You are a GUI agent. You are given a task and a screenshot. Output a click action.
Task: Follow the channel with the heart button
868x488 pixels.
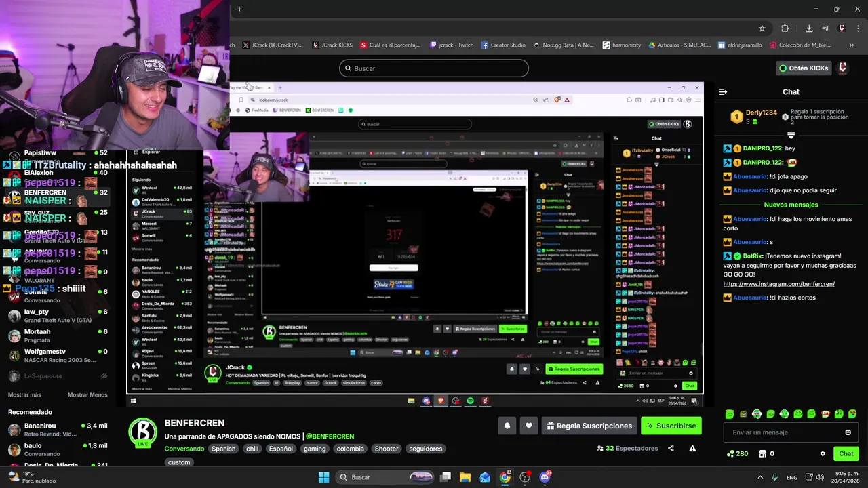pyautogui.click(x=529, y=426)
